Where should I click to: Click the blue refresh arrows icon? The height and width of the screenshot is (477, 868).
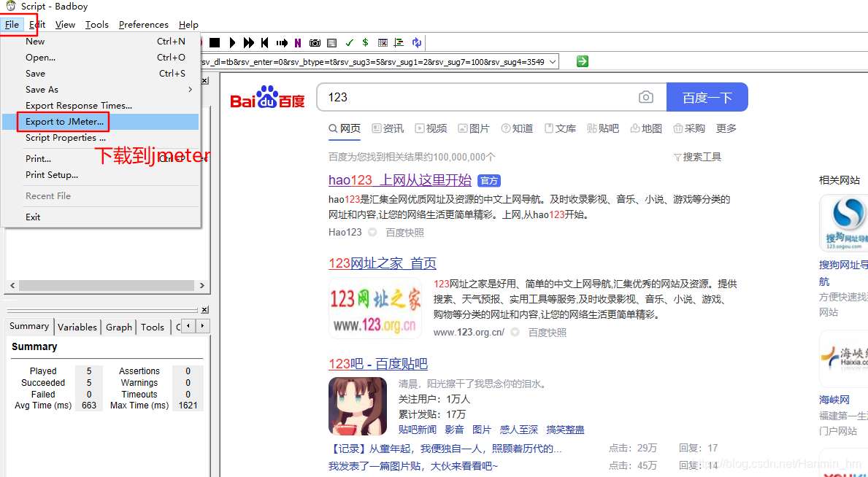417,42
